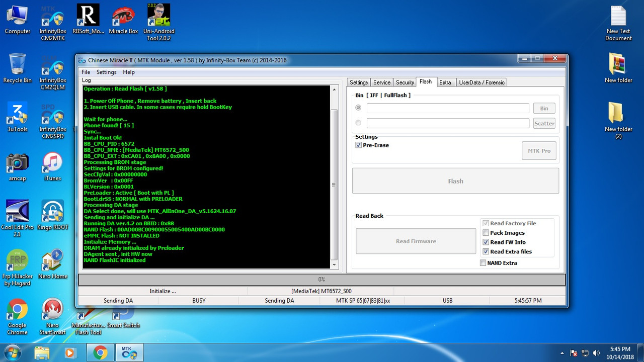Toggle the Read Extra files checkbox
This screenshot has width=644, height=362.
(x=507, y=252)
